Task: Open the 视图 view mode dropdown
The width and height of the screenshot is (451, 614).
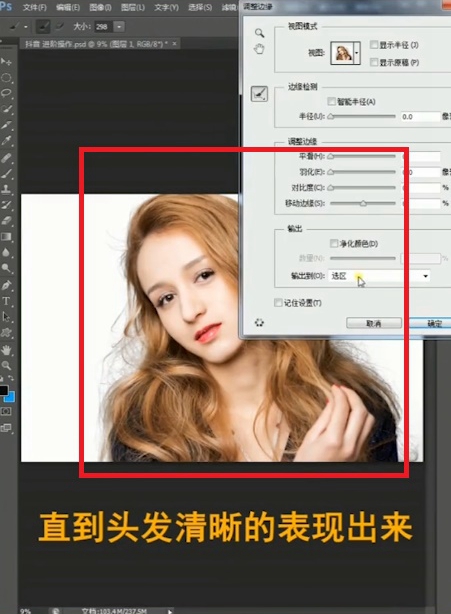Action: [x=356, y=53]
